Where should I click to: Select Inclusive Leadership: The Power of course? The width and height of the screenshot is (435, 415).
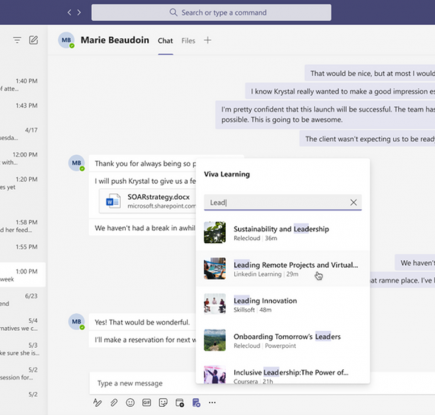click(283, 374)
